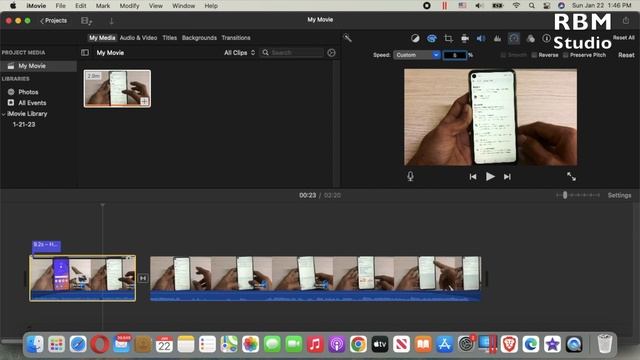Viewport: 640px width, 360px height.
Task: Click the browser clip settings gear icon
Action: (331, 53)
